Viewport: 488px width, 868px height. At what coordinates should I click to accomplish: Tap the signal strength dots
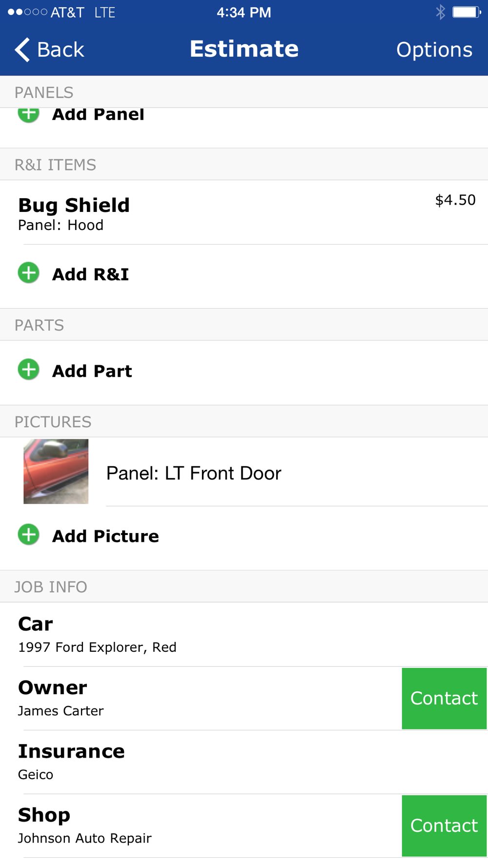pos(28,12)
